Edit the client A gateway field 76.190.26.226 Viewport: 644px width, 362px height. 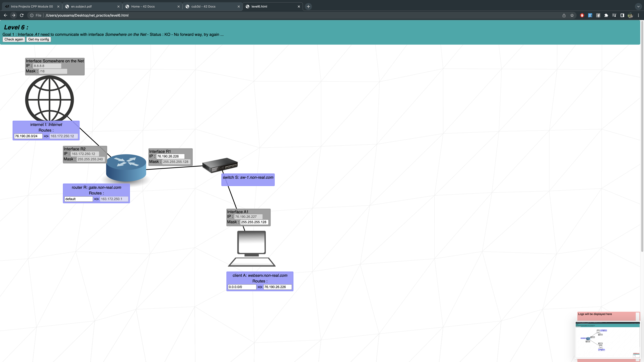(x=277, y=287)
